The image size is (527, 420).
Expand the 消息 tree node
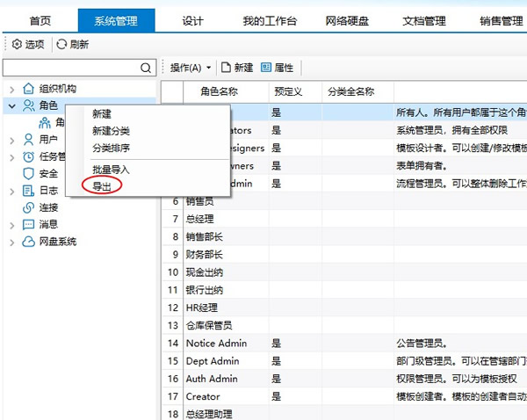[11, 224]
